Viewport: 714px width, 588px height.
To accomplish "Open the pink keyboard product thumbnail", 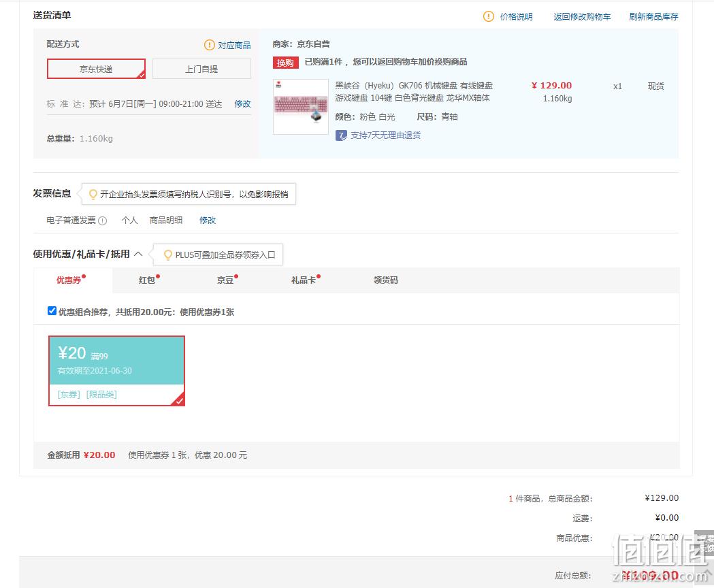I will point(301,107).
